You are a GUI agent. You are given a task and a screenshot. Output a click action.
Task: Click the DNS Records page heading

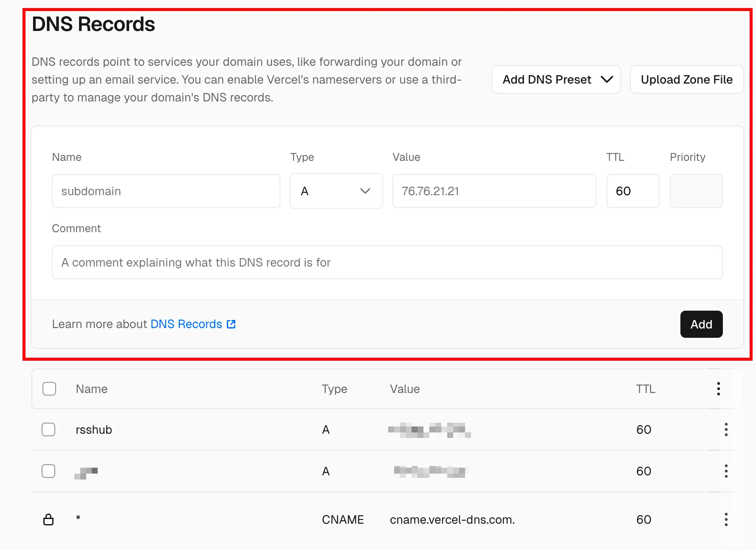pos(93,24)
